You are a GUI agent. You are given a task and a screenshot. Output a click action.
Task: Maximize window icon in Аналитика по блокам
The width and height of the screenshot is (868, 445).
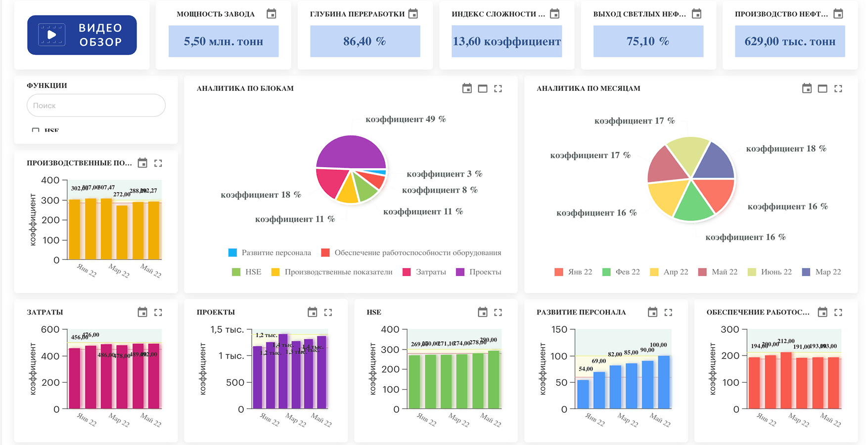(x=483, y=89)
